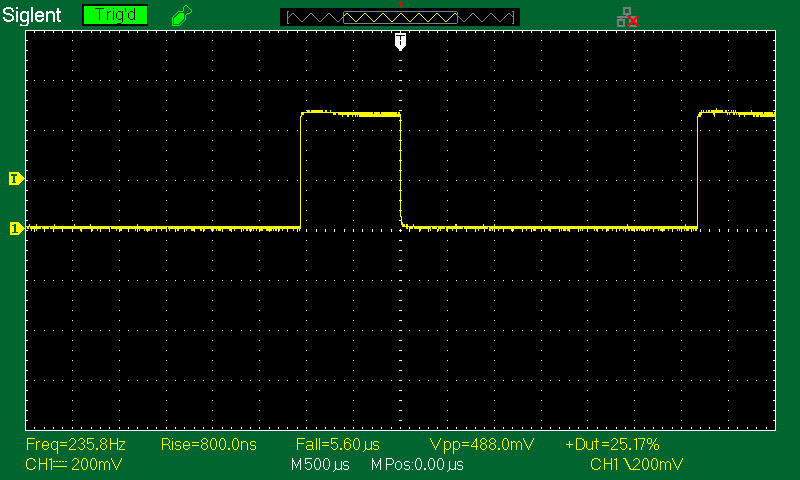Select the +Dut=25.17% duty cycle readout
800x480 pixels.
[612, 444]
